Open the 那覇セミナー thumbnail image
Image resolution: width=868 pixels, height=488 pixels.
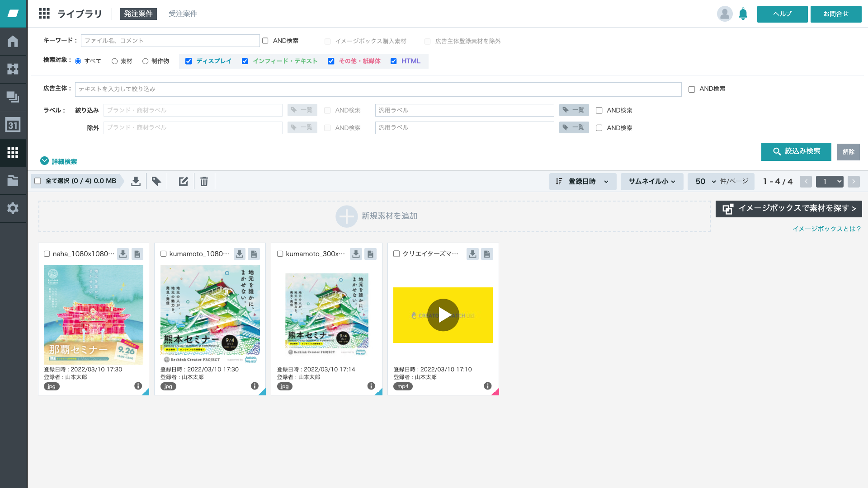(94, 315)
